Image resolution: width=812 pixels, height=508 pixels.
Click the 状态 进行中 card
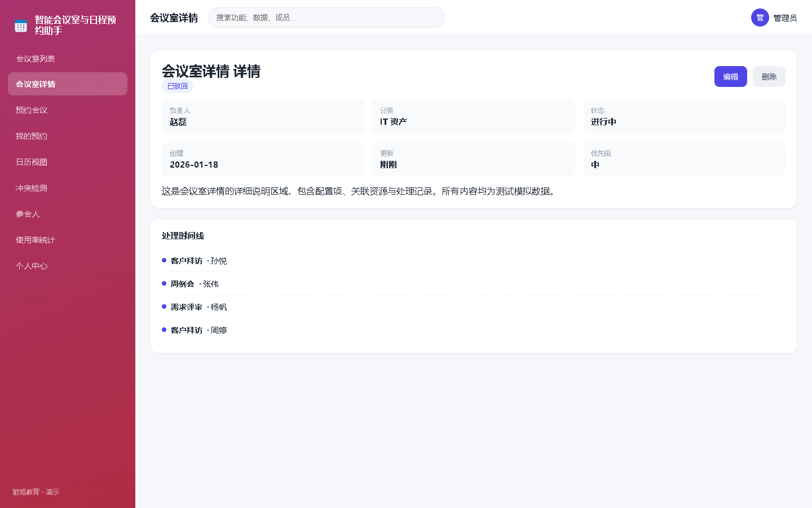(x=684, y=116)
